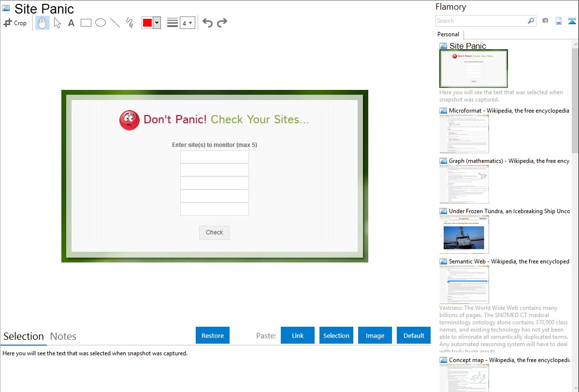Click the Graph (mathematics) title text
579x392 pixels.
[x=509, y=161]
